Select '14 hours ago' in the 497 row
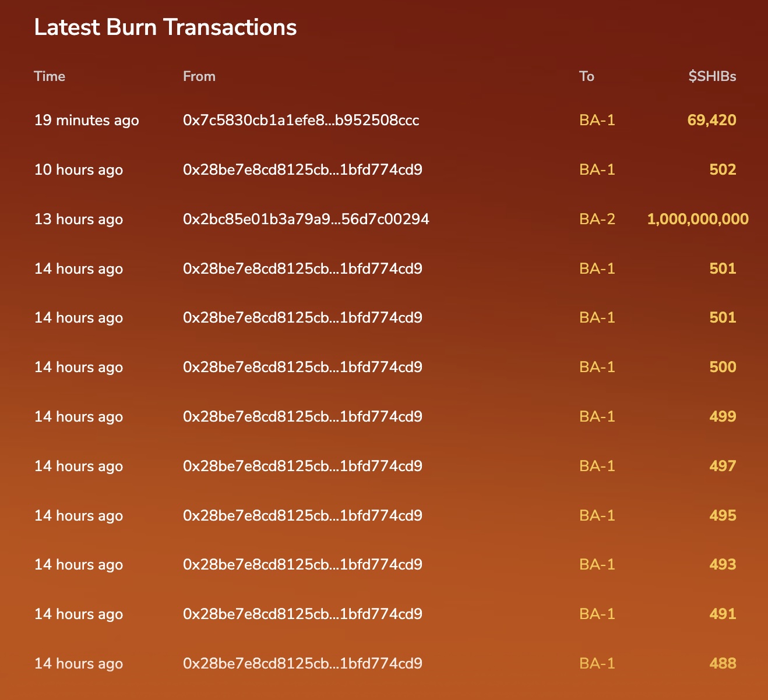 coord(79,466)
